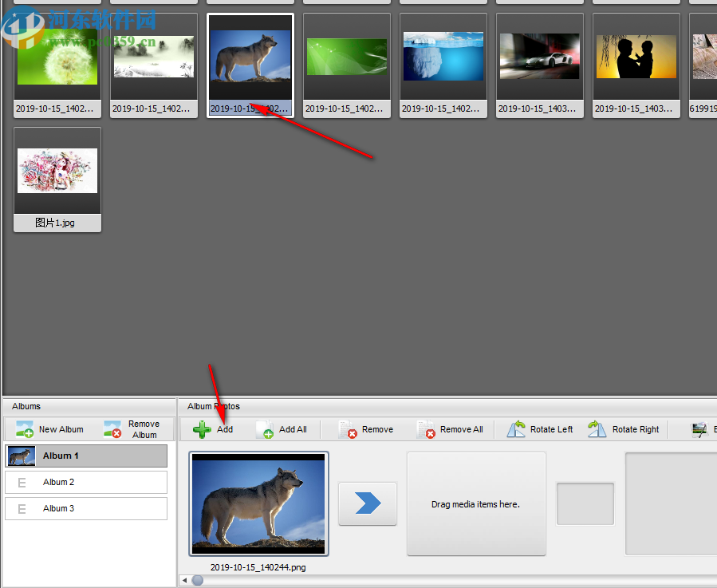Click the Remove icon with the red X
Viewport: 717px width, 588px height.
click(348, 429)
